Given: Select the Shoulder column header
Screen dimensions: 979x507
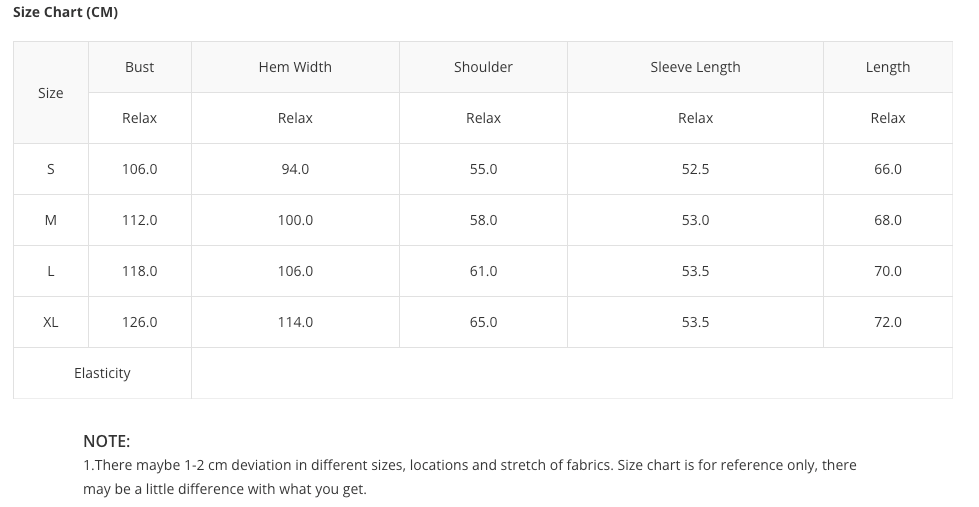Looking at the screenshot, I should (x=483, y=67).
